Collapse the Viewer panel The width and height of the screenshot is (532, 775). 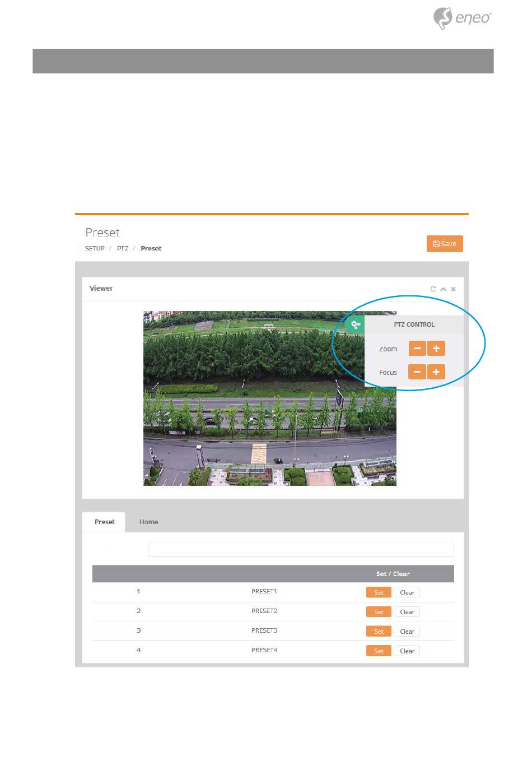443,289
